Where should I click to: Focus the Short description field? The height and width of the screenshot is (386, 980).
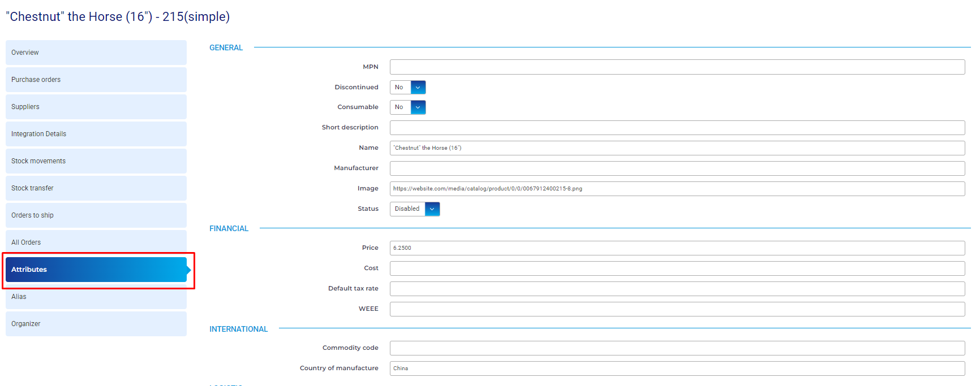[x=677, y=128]
